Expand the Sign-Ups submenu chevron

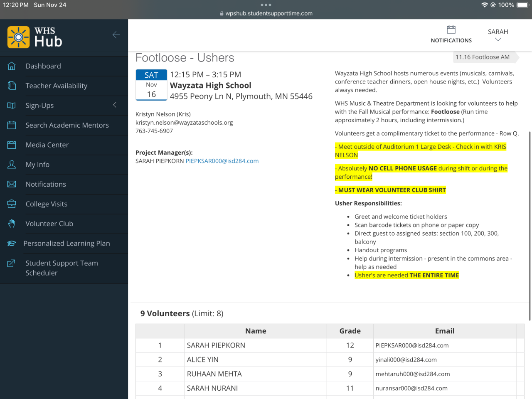click(115, 105)
